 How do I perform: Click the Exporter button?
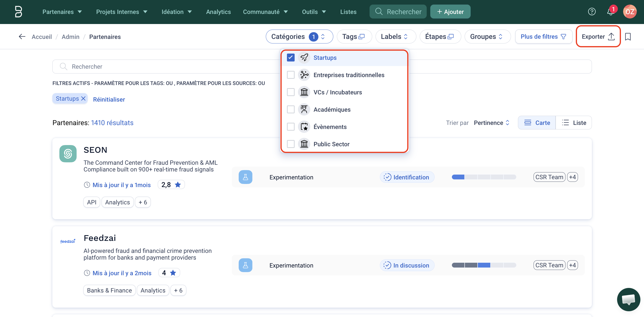coord(598,37)
